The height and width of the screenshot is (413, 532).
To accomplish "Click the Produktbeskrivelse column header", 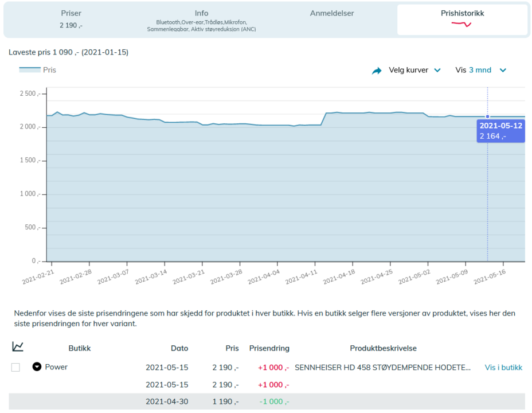I will 383,348.
